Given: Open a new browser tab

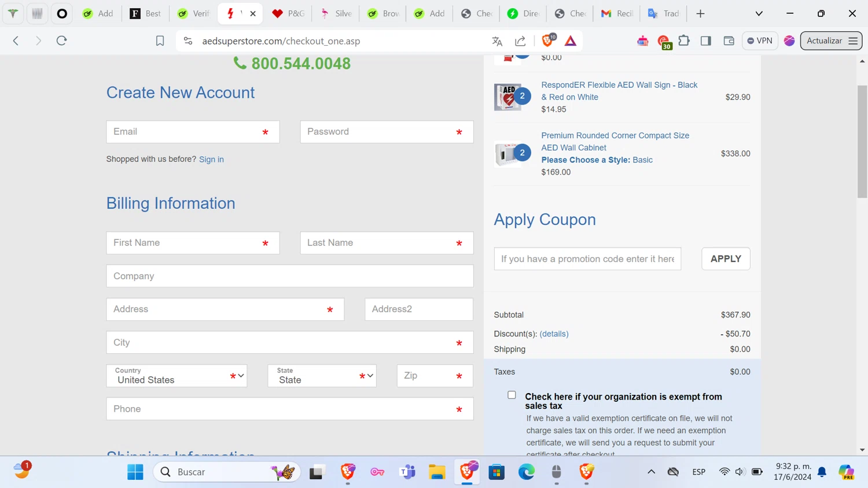Looking at the screenshot, I should click(700, 13).
